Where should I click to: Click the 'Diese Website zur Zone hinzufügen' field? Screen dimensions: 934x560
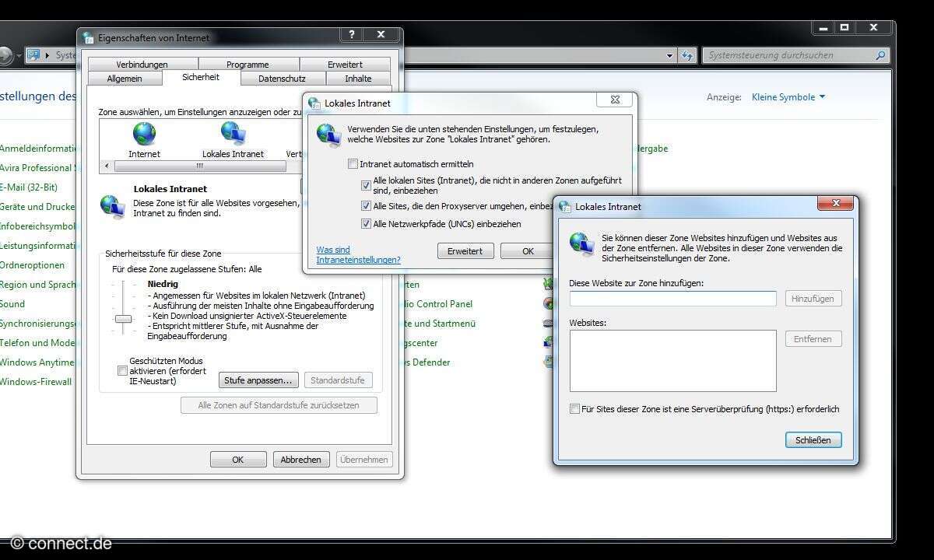672,299
